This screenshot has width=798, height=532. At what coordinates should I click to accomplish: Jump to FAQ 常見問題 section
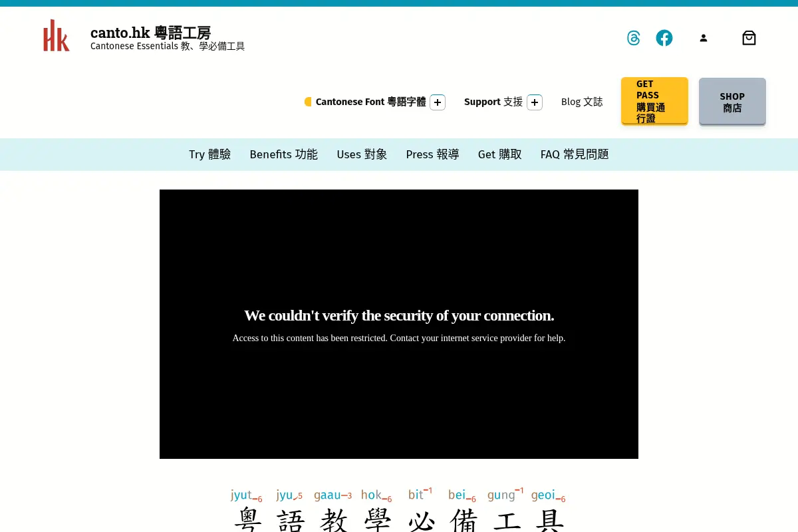coord(575,154)
